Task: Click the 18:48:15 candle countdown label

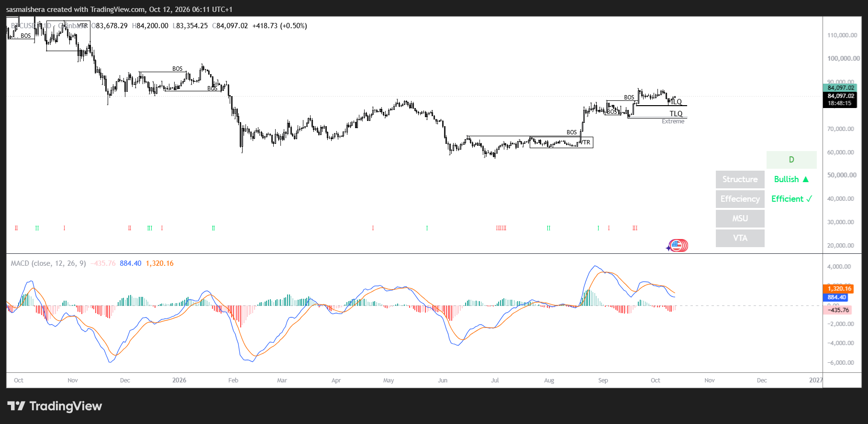Action: tap(840, 103)
